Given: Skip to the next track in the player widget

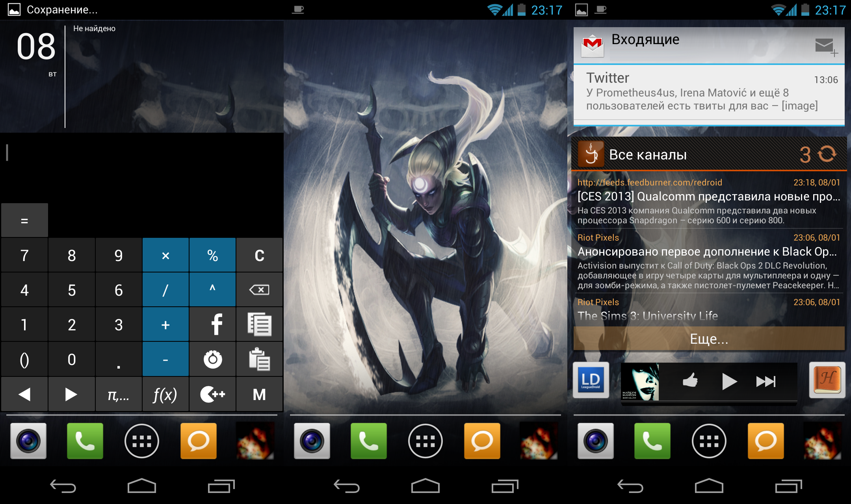Looking at the screenshot, I should click(x=766, y=381).
